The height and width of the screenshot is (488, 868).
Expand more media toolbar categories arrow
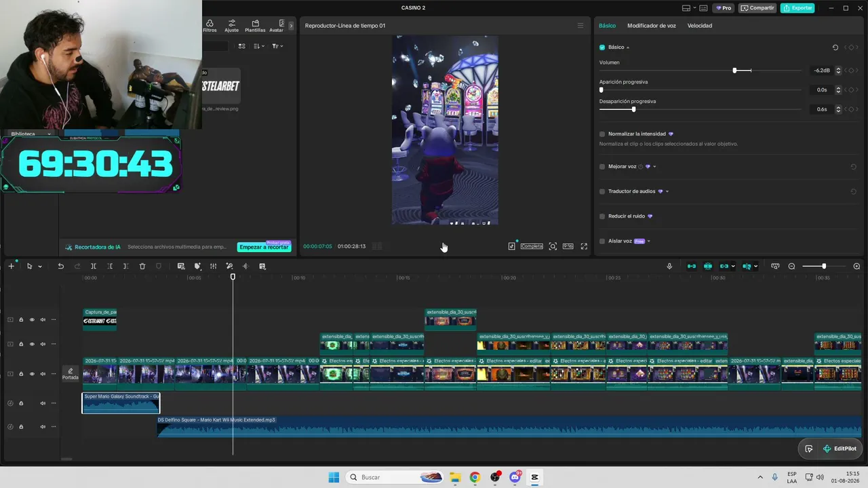pos(291,26)
